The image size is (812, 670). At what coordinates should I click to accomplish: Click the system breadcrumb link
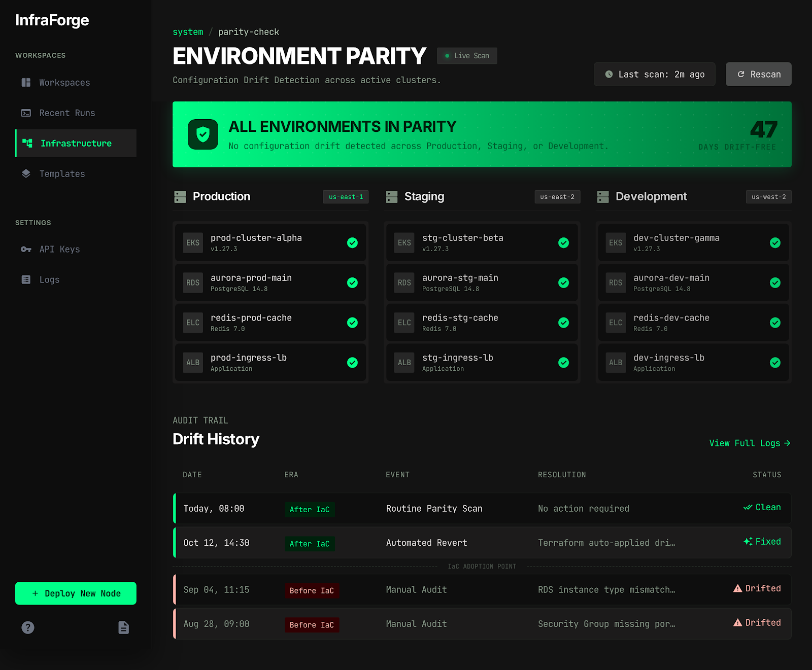(x=188, y=32)
